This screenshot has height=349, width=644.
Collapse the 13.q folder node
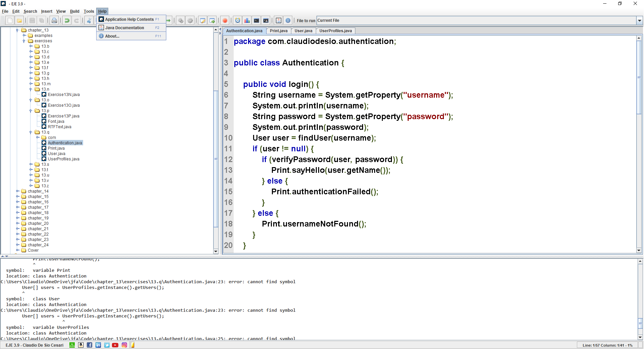31,132
